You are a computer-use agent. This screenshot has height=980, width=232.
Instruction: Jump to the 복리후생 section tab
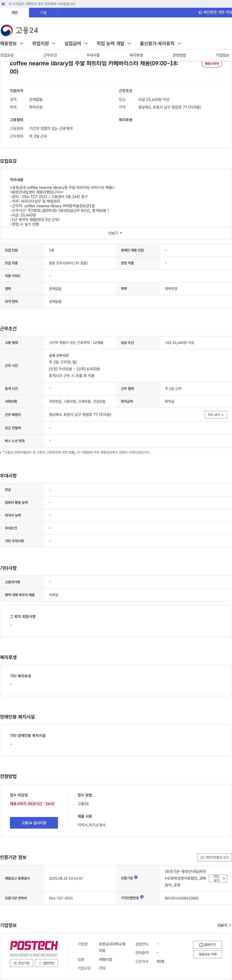point(136,55)
